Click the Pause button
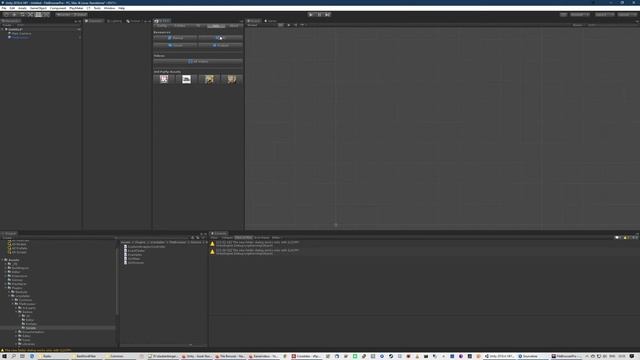The width and height of the screenshot is (640, 360). point(319,15)
